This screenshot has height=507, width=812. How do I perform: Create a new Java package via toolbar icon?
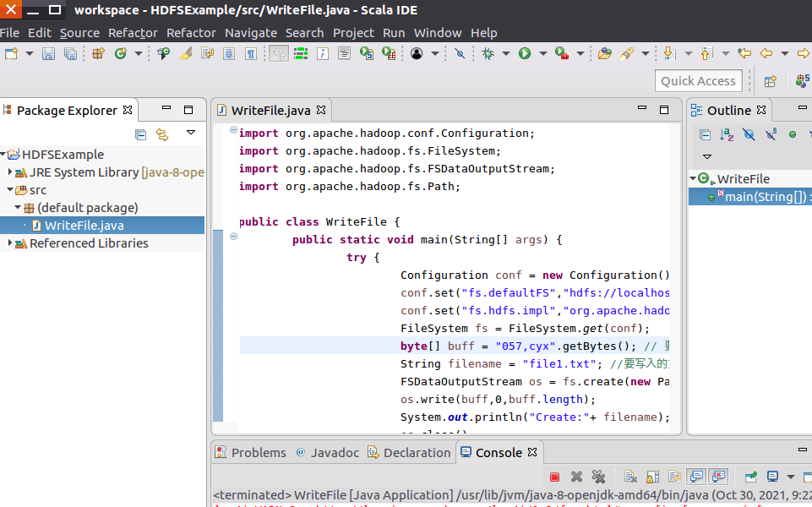[98, 53]
